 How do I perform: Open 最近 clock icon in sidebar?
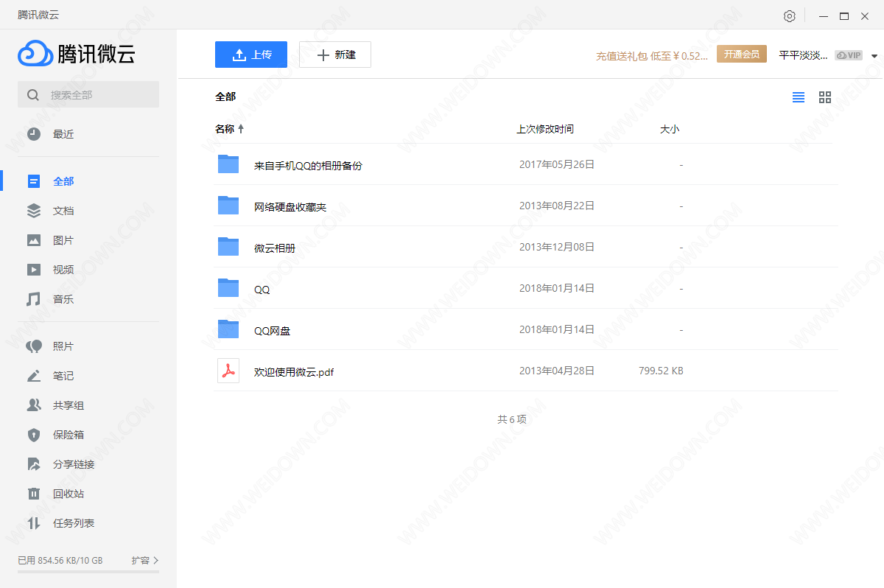coord(34,134)
